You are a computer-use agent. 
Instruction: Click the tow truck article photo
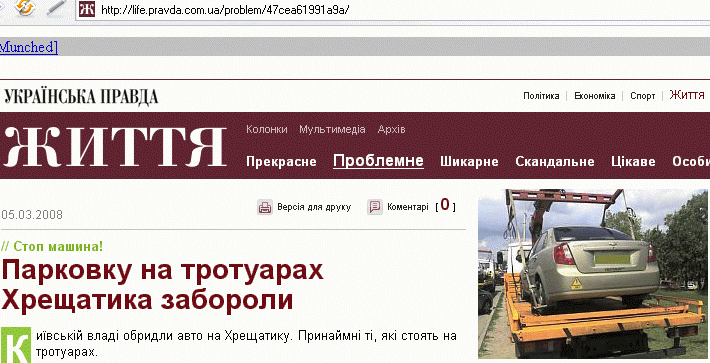click(x=593, y=274)
